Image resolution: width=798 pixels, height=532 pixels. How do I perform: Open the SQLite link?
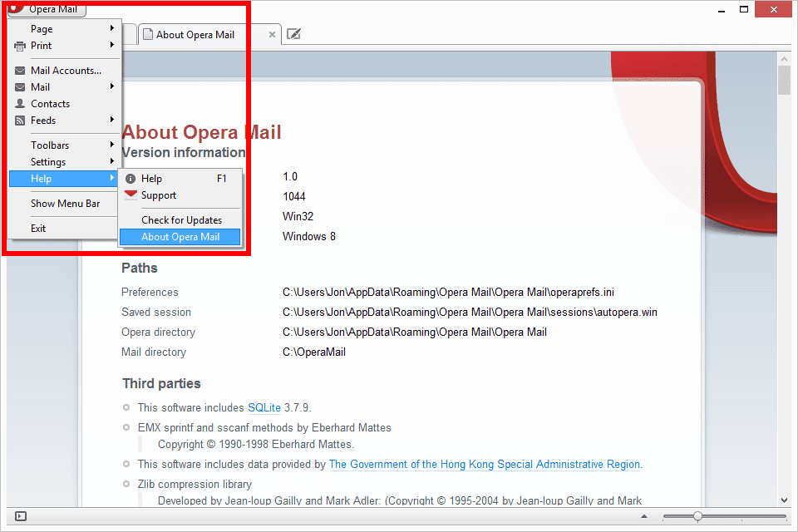264,408
